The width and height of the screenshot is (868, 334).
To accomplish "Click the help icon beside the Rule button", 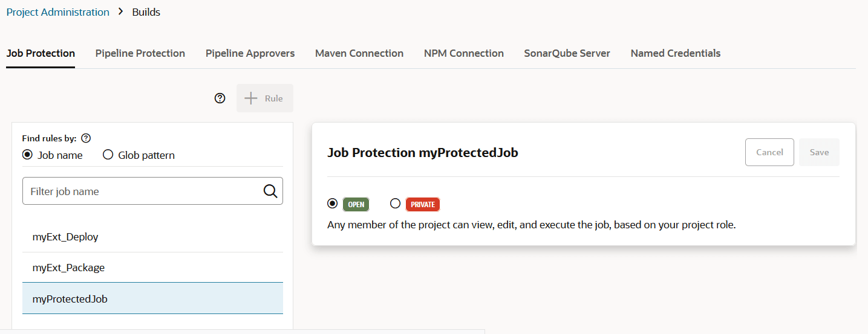I will (220, 98).
